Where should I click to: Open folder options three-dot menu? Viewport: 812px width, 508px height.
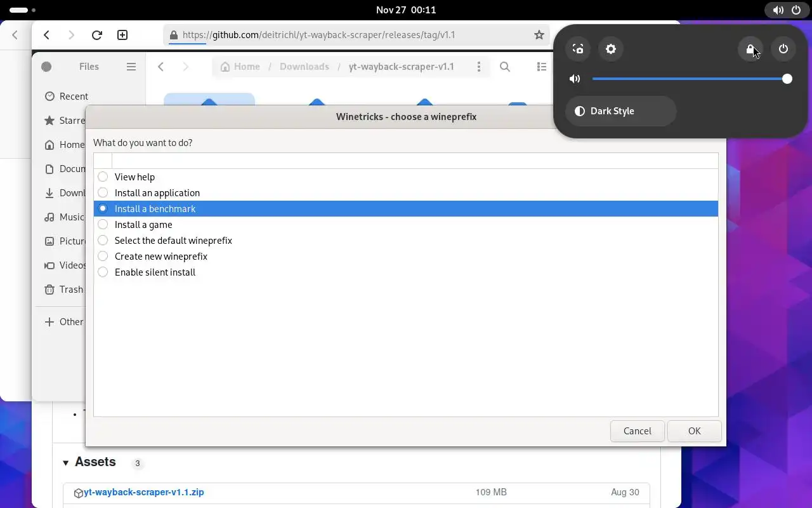pos(479,67)
